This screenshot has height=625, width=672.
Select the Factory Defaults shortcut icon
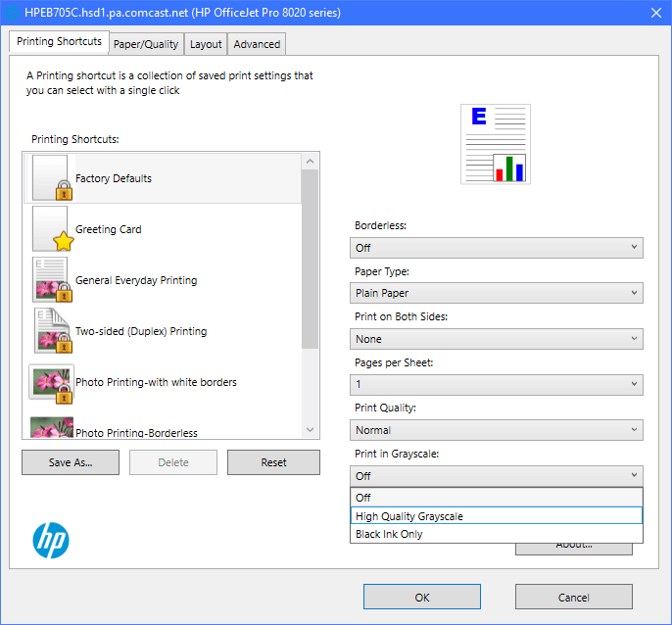pyautogui.click(x=52, y=178)
